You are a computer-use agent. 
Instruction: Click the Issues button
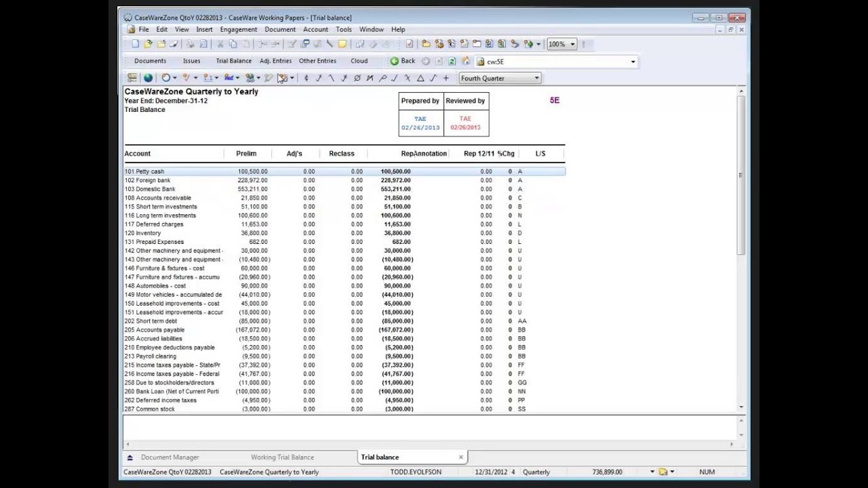point(191,61)
